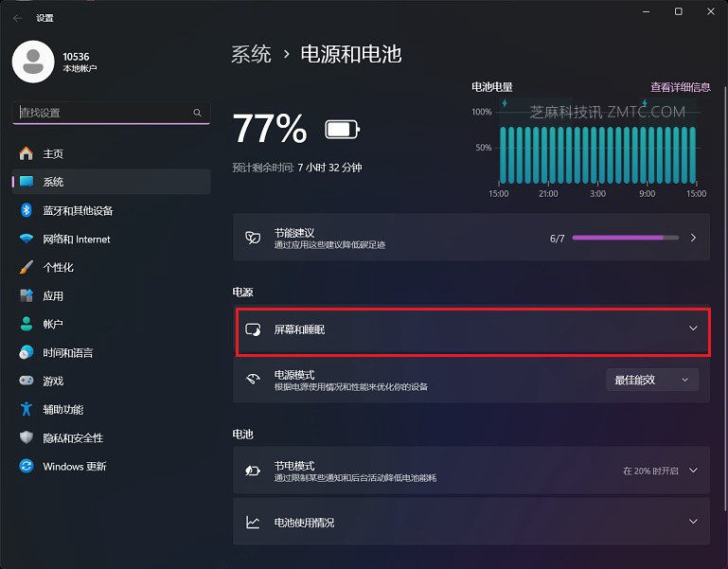
Task: Click the 屏幕和睡眠 label
Action: [x=299, y=329]
